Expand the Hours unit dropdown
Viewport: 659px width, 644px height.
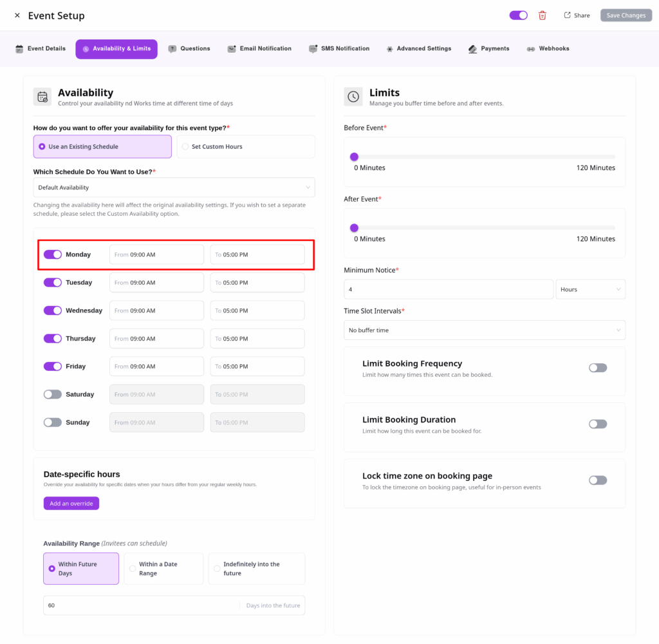click(590, 289)
